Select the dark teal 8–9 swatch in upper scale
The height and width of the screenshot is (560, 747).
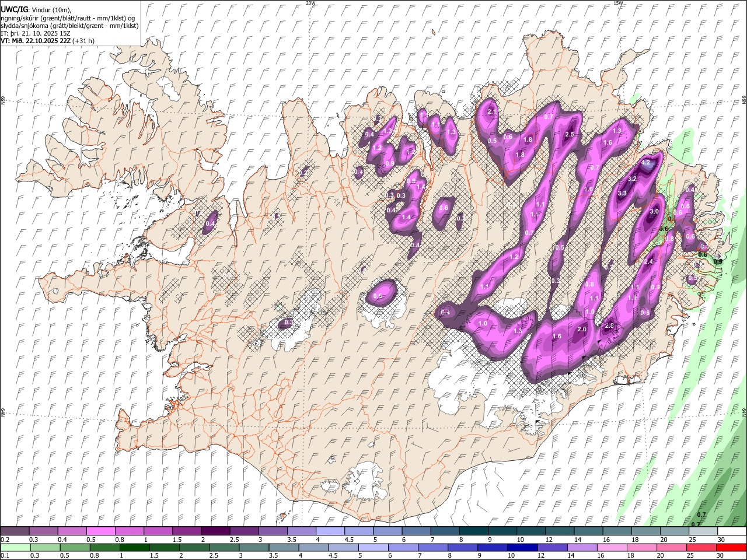coord(474,531)
